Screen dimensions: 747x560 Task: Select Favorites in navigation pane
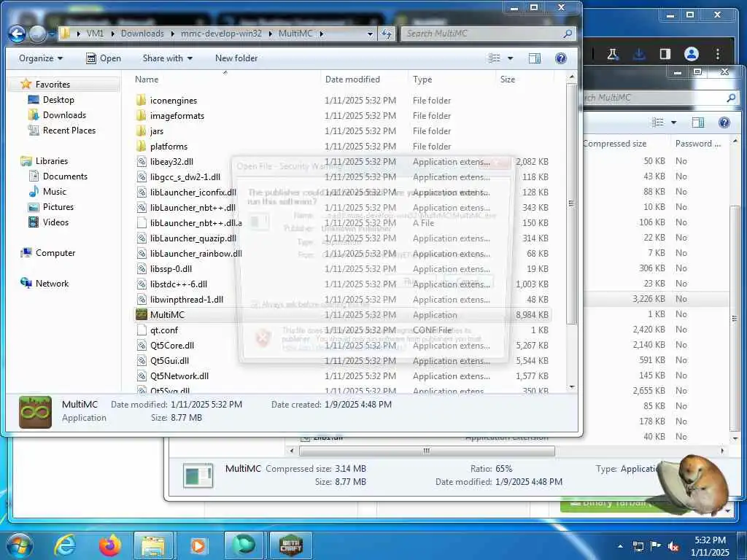[x=53, y=85]
